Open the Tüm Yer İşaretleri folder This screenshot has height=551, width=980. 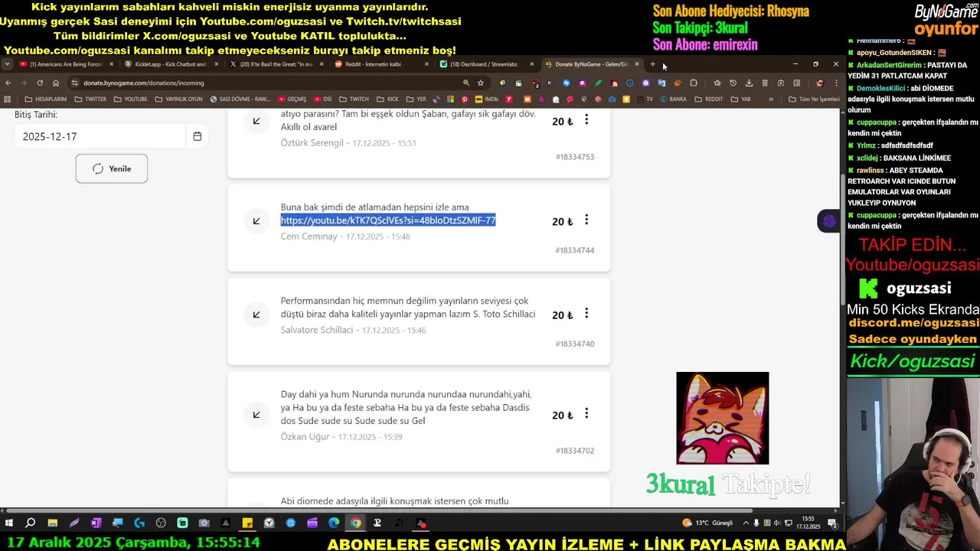814,99
